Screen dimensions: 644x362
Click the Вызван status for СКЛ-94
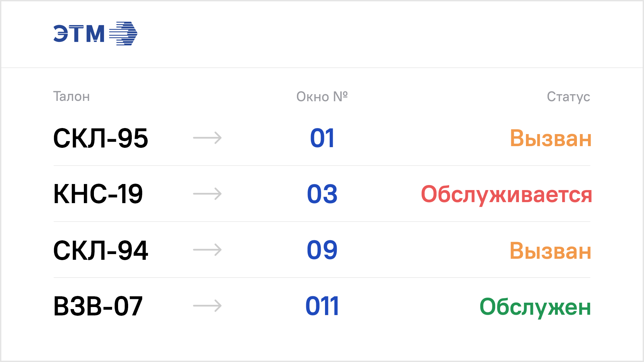coord(550,251)
